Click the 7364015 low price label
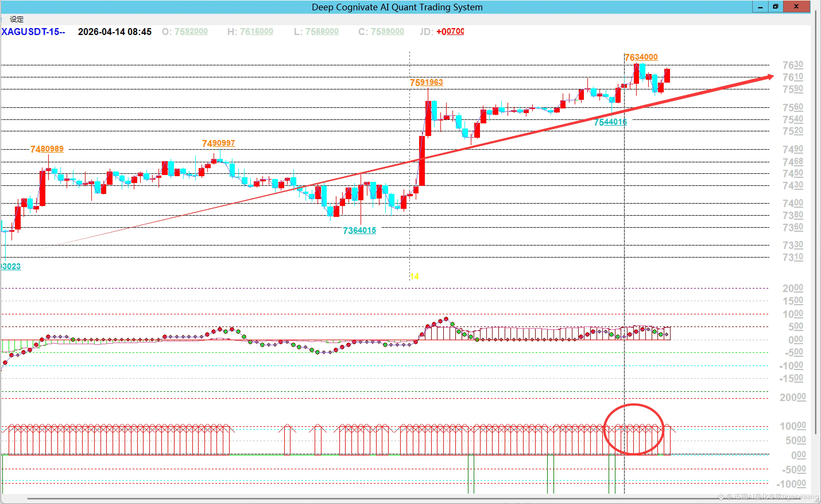This screenshot has width=821, height=504. click(x=359, y=230)
